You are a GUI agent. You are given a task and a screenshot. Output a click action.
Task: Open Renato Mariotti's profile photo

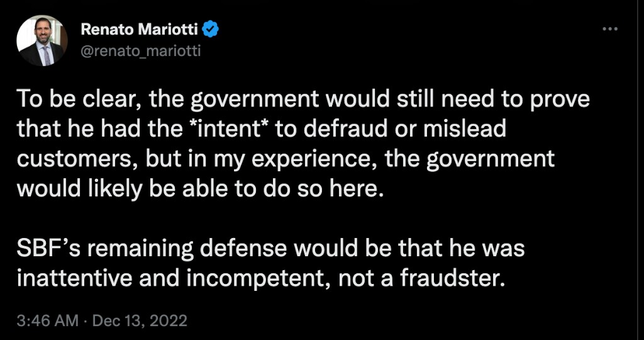(42, 42)
